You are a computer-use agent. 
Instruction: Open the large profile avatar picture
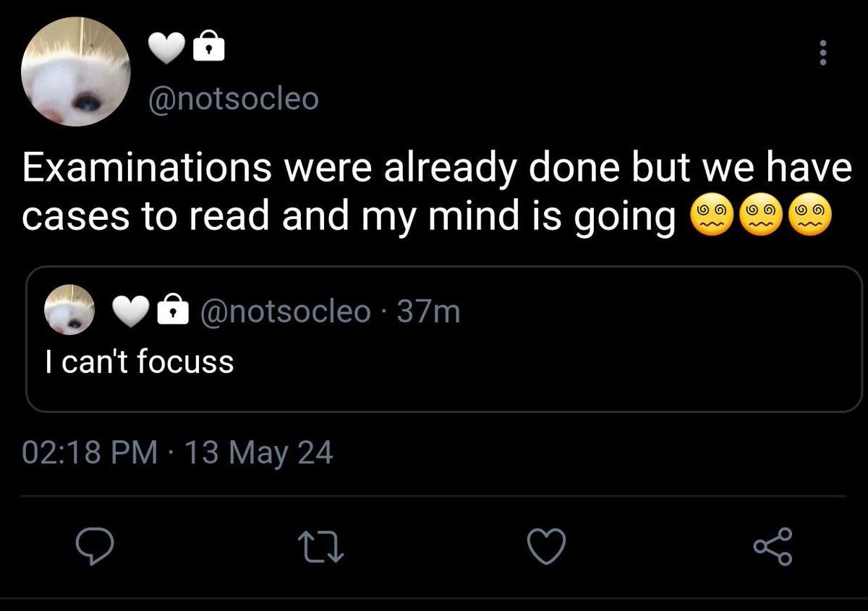point(76,72)
